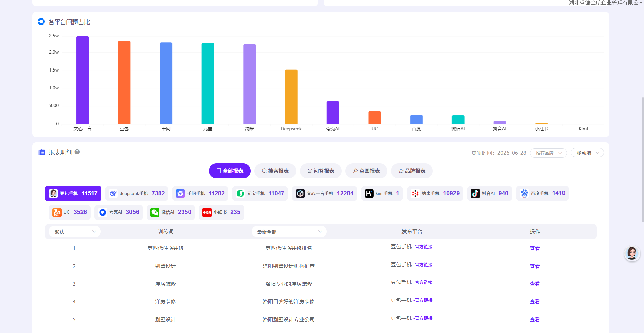Click the 抖音AI TikTok icon
This screenshot has width=644, height=333.
(x=475, y=193)
